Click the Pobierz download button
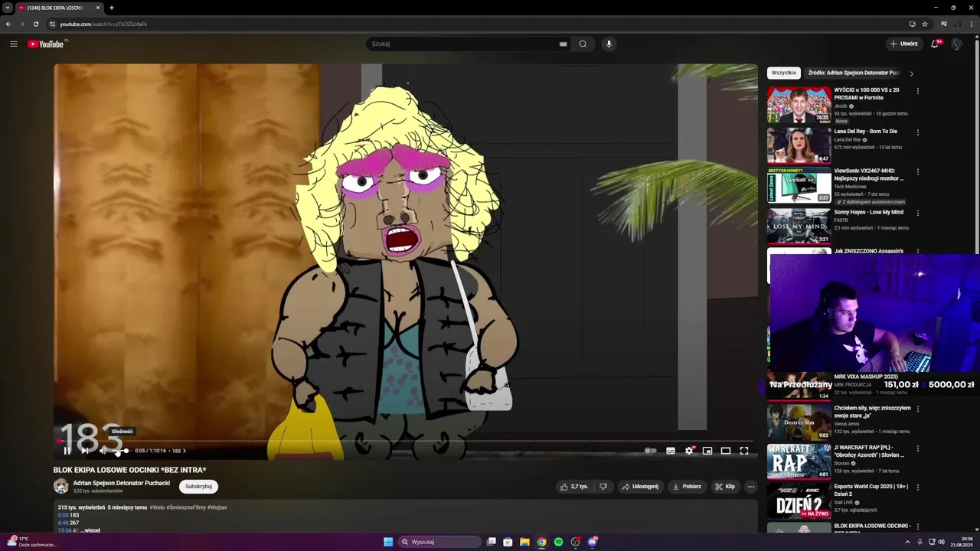 tap(687, 486)
